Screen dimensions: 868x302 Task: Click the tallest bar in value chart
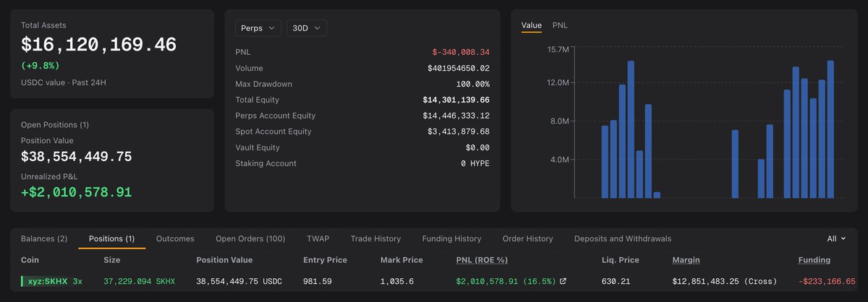coord(631,129)
